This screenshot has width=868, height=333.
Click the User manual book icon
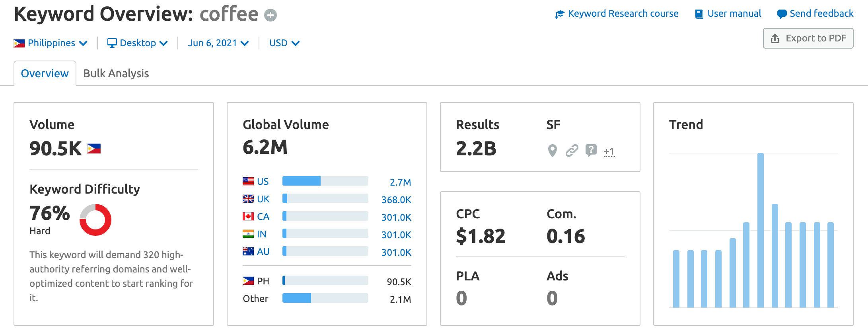(699, 14)
